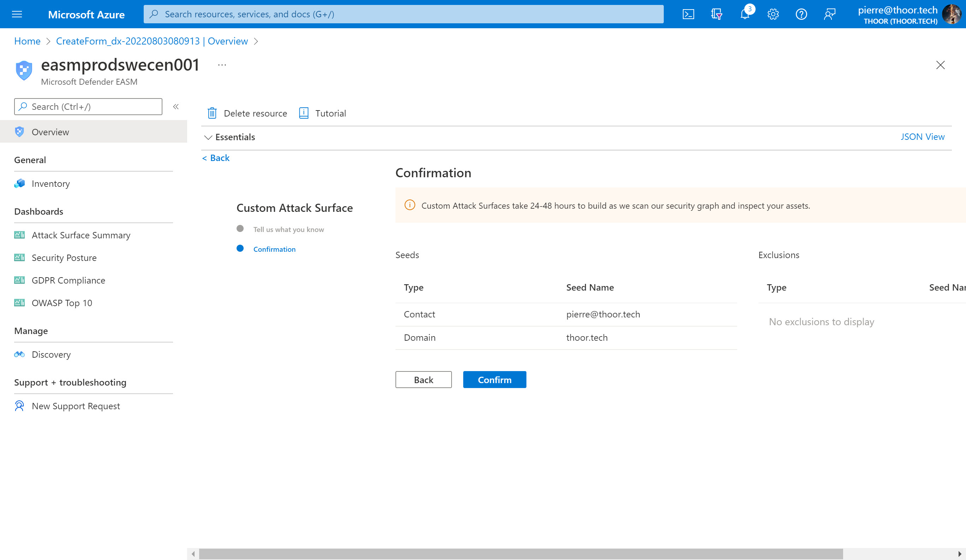This screenshot has width=966, height=560.
Task: Click the Inventory cube icon
Action: [19, 184]
